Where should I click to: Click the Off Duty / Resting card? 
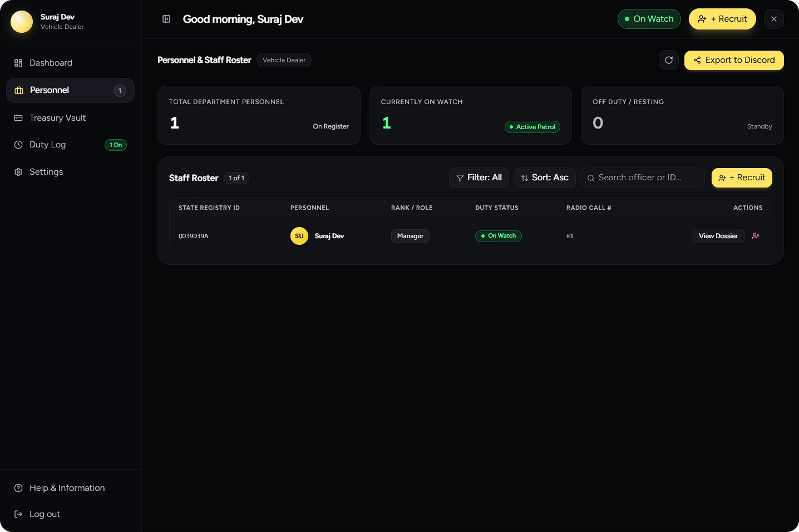click(682, 115)
